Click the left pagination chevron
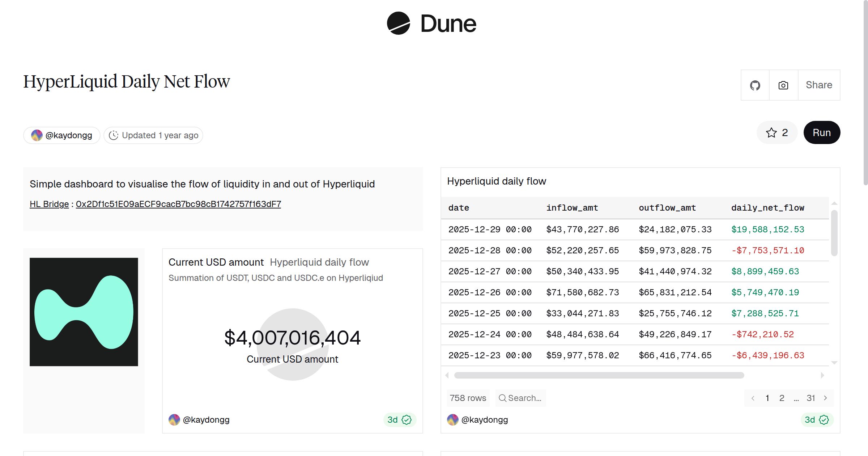The width and height of the screenshot is (868, 456). pyautogui.click(x=753, y=398)
